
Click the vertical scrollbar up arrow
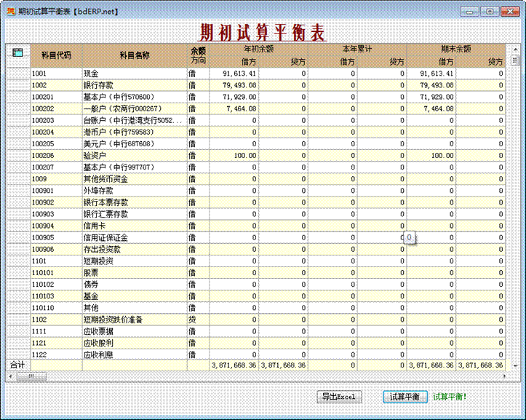pyautogui.click(x=514, y=48)
